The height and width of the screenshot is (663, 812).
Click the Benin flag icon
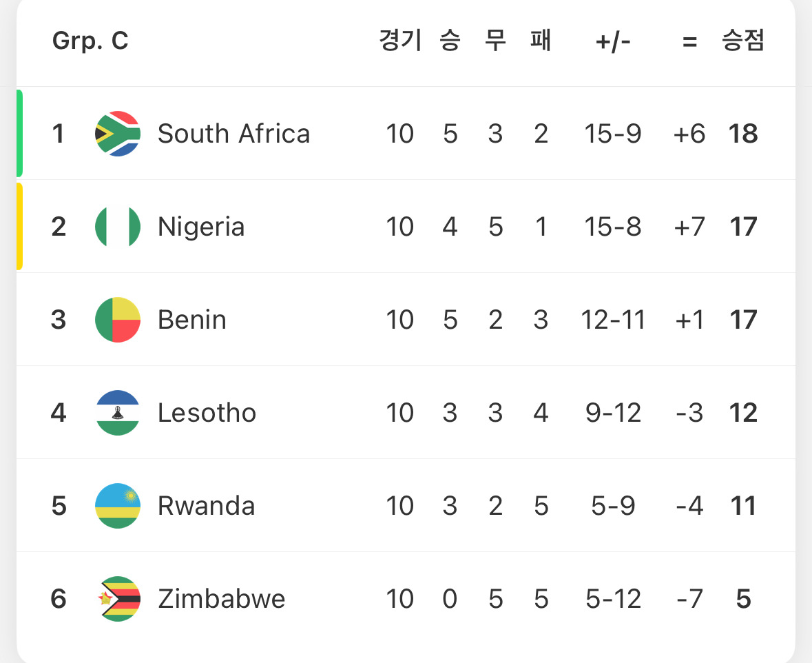[118, 320]
